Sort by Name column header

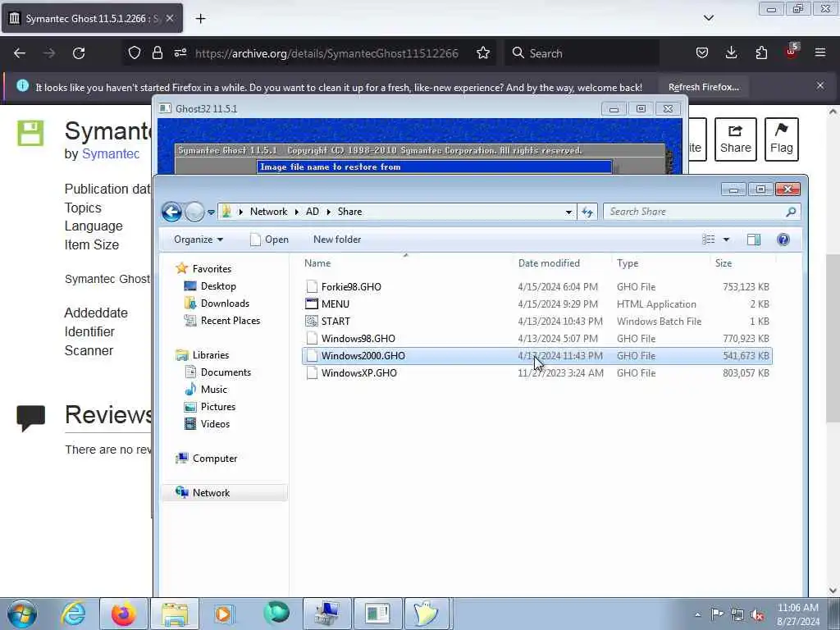317,263
